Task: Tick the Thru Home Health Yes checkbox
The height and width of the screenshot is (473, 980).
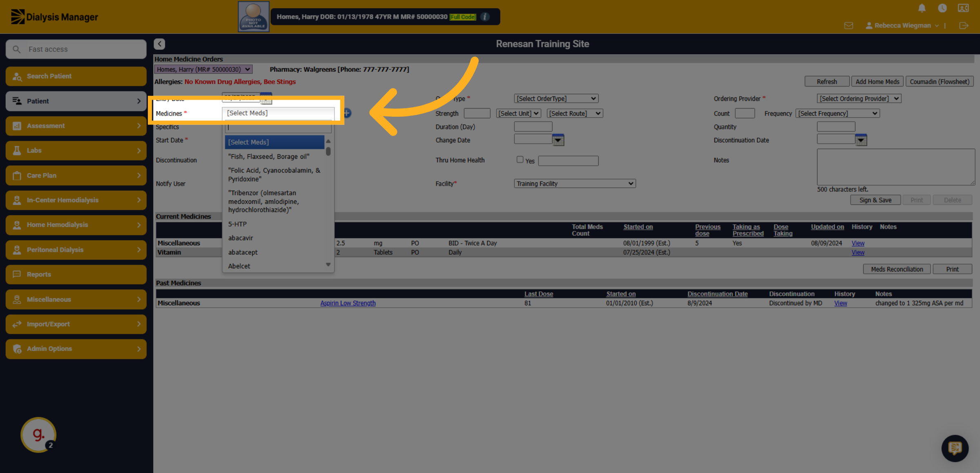Action: (520, 160)
